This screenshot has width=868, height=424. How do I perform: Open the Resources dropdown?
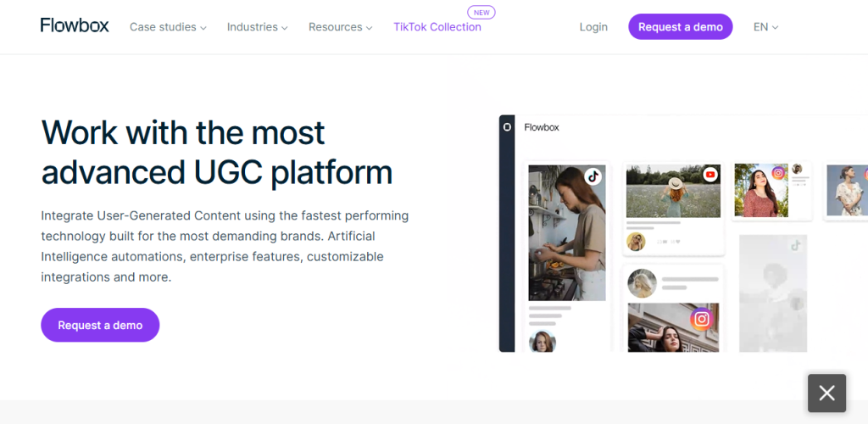[341, 27]
